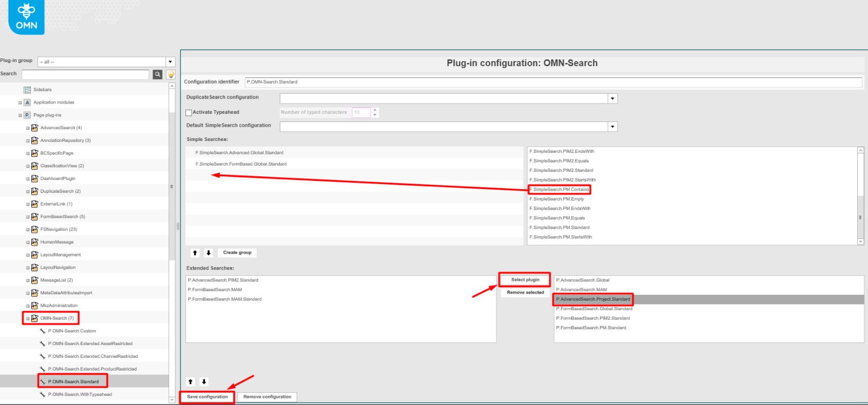Click the OMN bee logo
The image size is (868, 405).
[26, 17]
